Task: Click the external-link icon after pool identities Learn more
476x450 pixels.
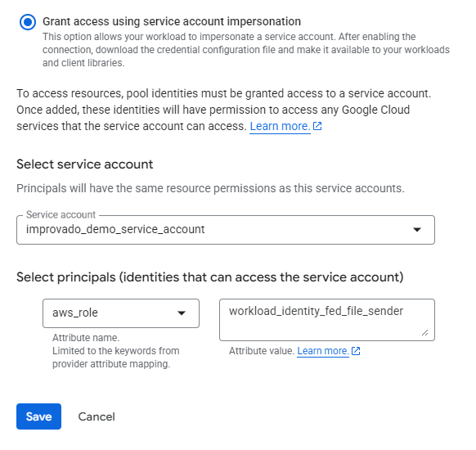Action: (317, 126)
